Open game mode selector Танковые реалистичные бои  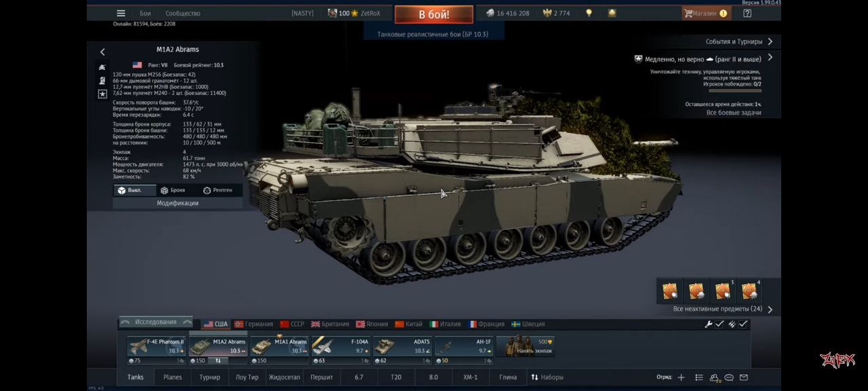pyautogui.click(x=433, y=34)
